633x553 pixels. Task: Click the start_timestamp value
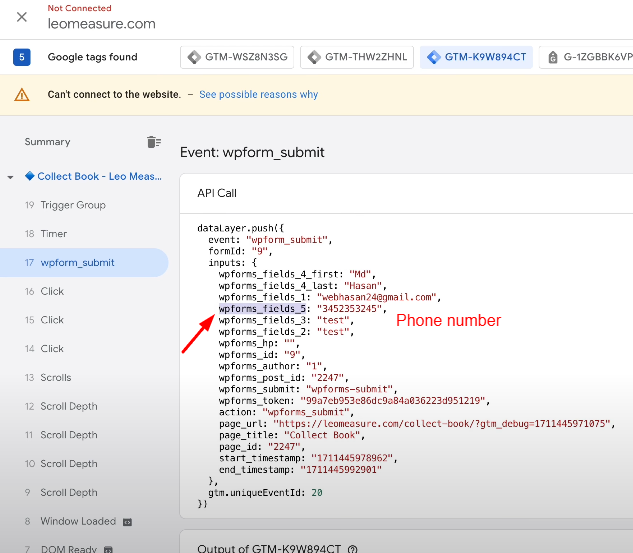point(352,458)
